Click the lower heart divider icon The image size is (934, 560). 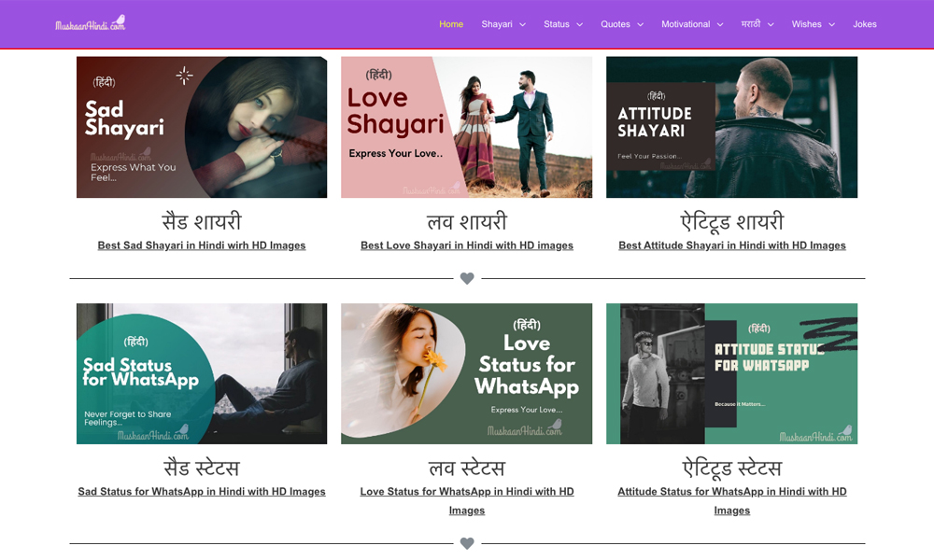(467, 543)
